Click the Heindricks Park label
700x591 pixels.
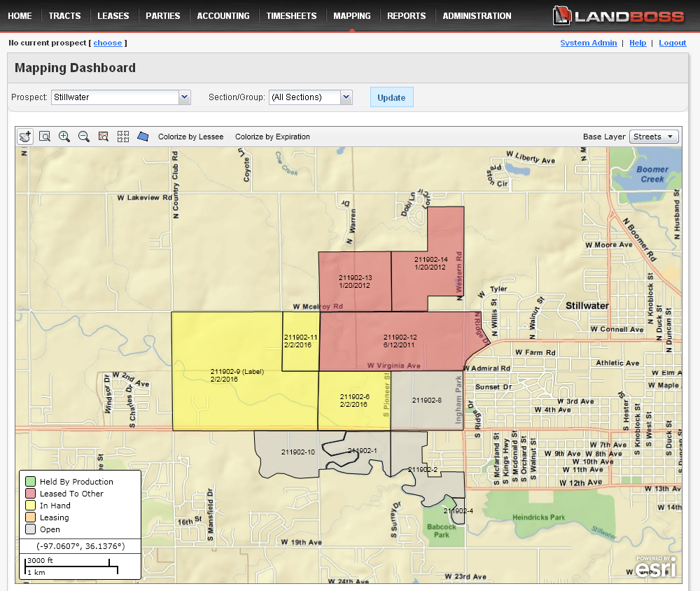tap(538, 517)
